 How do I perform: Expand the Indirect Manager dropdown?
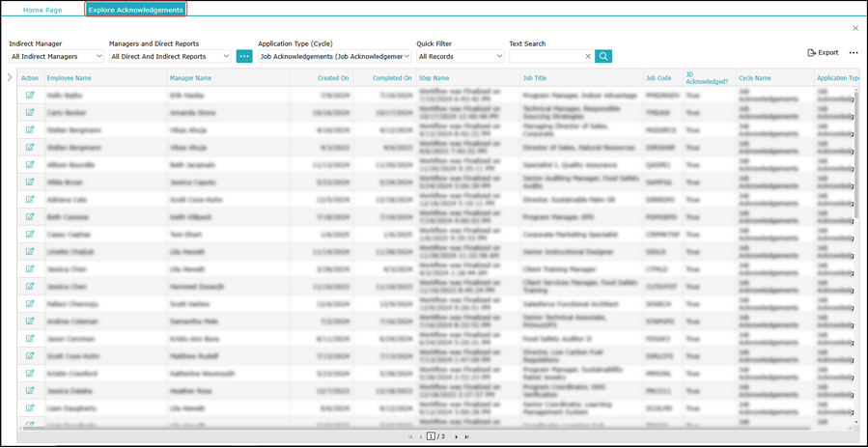tap(56, 57)
